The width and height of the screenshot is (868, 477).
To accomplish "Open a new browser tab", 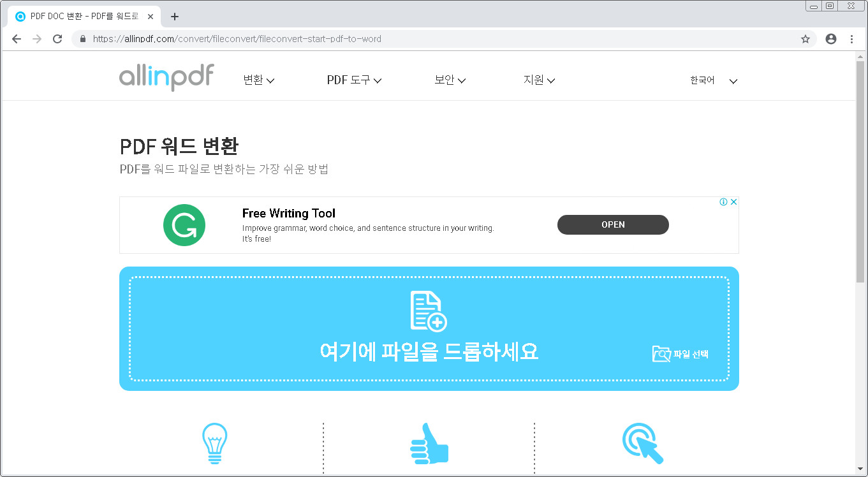I will pyautogui.click(x=175, y=17).
